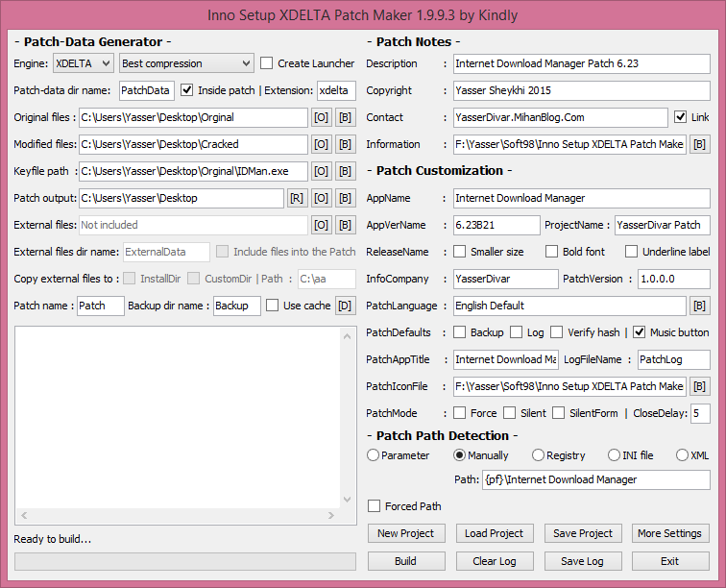Click [B] browse button for PatchIconFile

tap(700, 386)
